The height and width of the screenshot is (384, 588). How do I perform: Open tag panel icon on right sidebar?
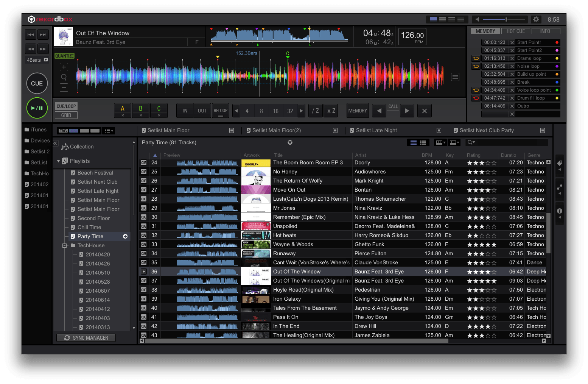point(560,165)
